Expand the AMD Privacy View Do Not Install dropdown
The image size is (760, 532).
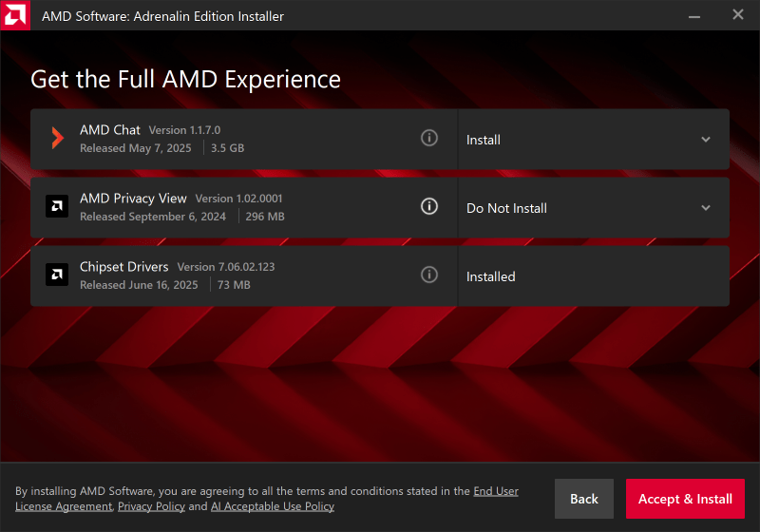pyautogui.click(x=593, y=208)
